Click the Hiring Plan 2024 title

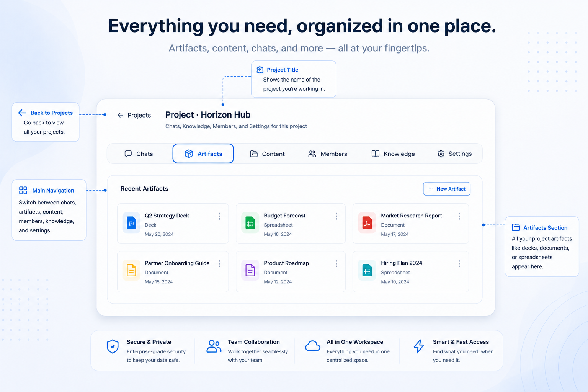(402, 263)
